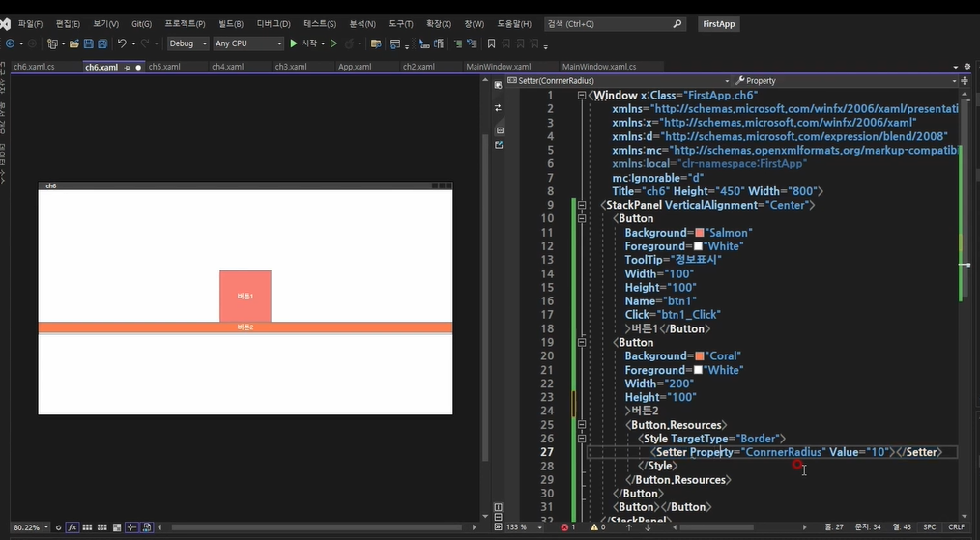Open the tab list dropdown arrow

tap(956, 67)
